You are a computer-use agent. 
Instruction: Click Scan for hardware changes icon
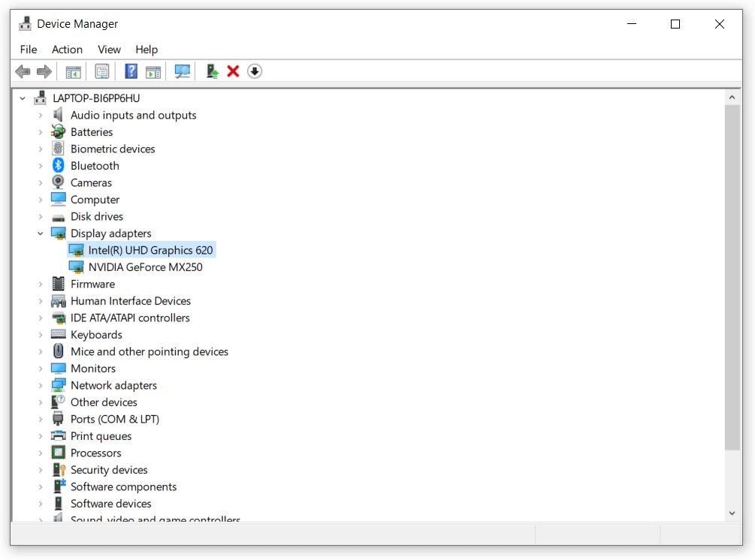pyautogui.click(x=182, y=71)
